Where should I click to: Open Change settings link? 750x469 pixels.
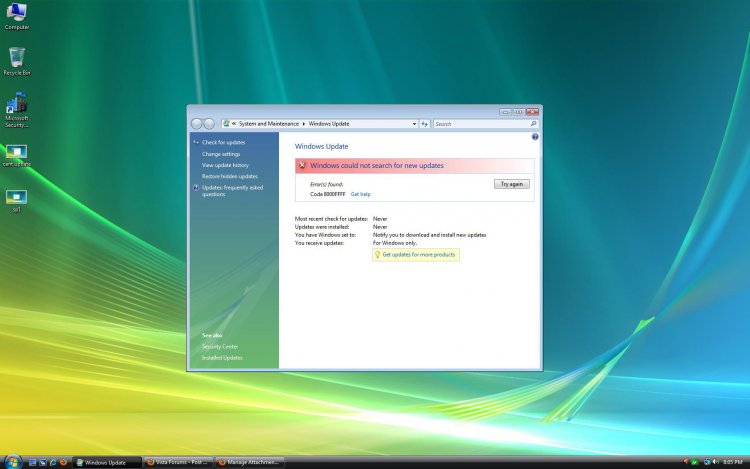221,154
